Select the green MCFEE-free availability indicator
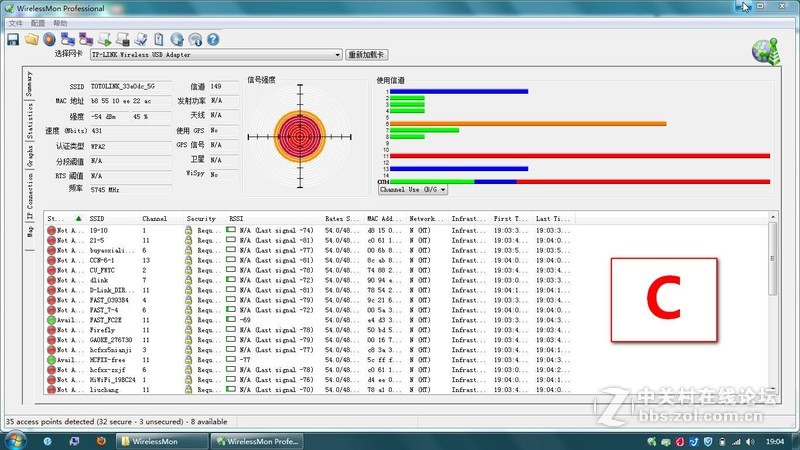The height and width of the screenshot is (450, 800). (52, 358)
